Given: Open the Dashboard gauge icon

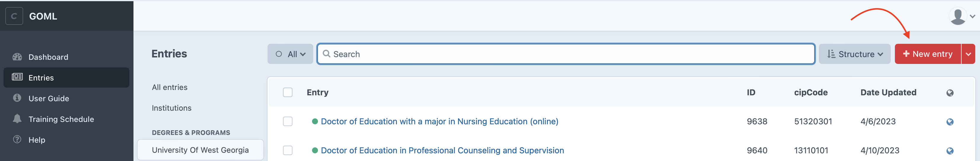Looking at the screenshot, I should click(x=17, y=57).
